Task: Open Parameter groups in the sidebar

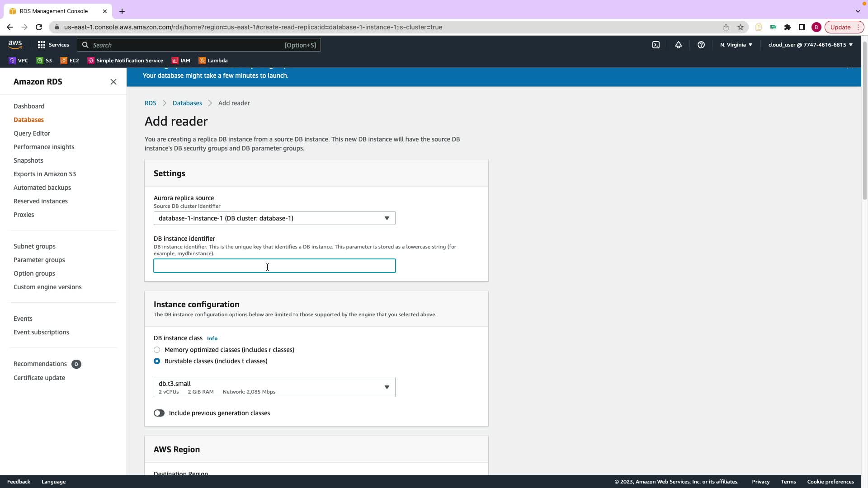Action: [x=39, y=260]
